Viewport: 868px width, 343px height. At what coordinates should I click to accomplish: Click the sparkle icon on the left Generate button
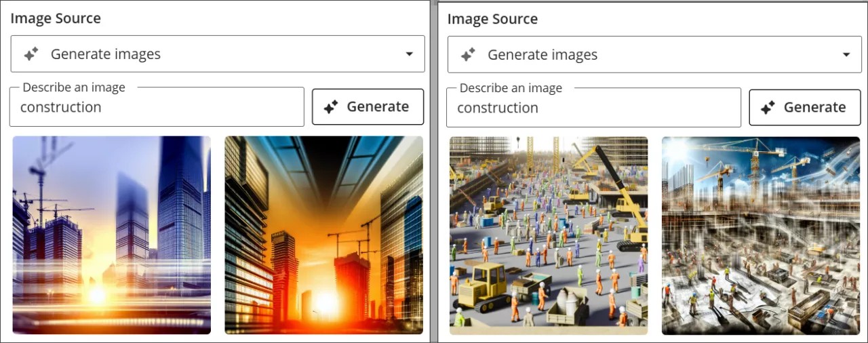click(x=331, y=107)
